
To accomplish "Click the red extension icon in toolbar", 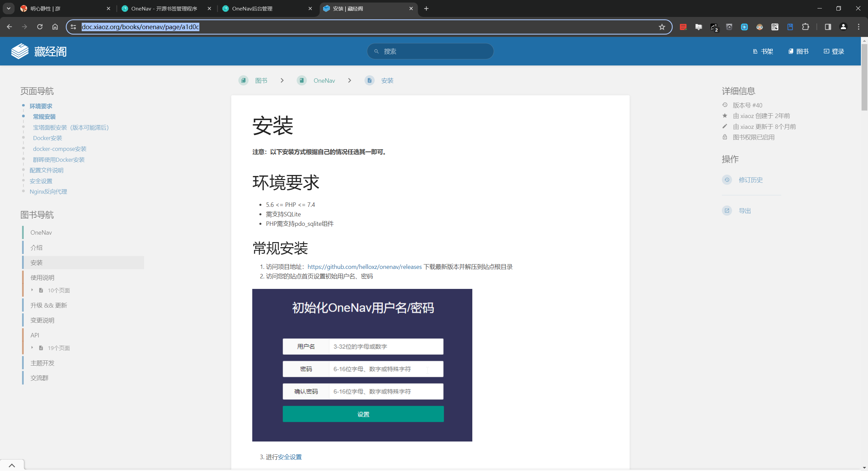I will 683,27.
